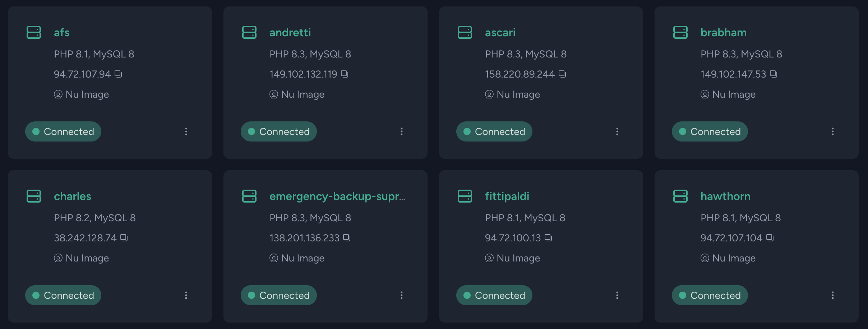The width and height of the screenshot is (868, 329).
Task: Copy hawthorn IP 94.72.107.104
Action: point(770,238)
